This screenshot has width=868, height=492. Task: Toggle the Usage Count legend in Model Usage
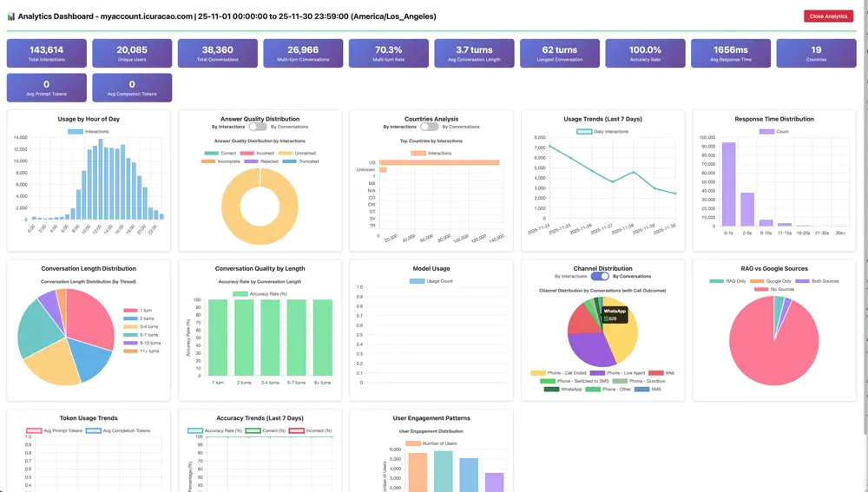tap(431, 281)
